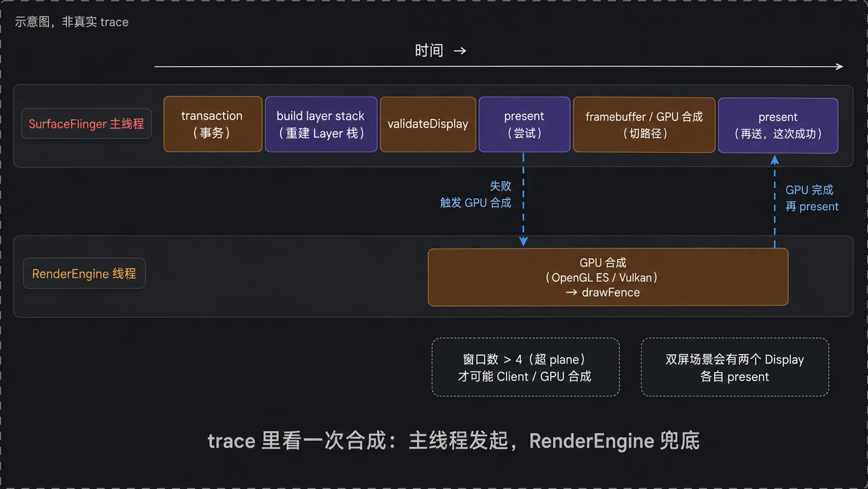
Task: Select the present (再送，这次成功) block
Action: 778,125
